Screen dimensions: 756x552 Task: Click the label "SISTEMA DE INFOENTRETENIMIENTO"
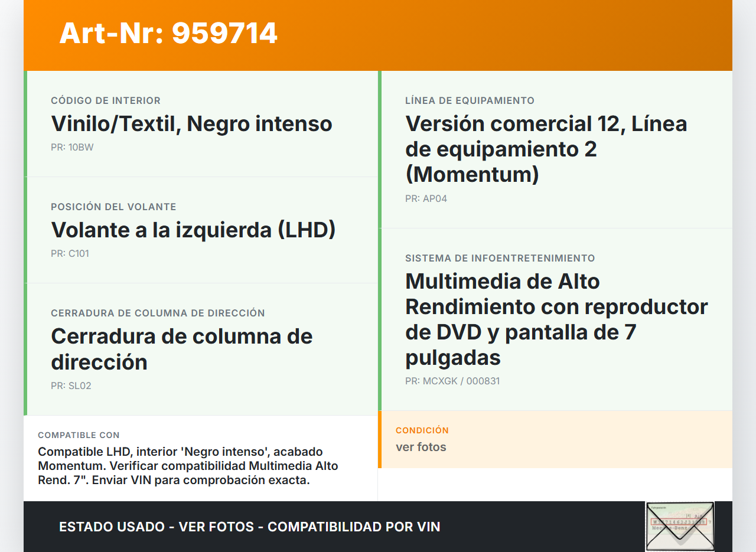[x=500, y=258]
